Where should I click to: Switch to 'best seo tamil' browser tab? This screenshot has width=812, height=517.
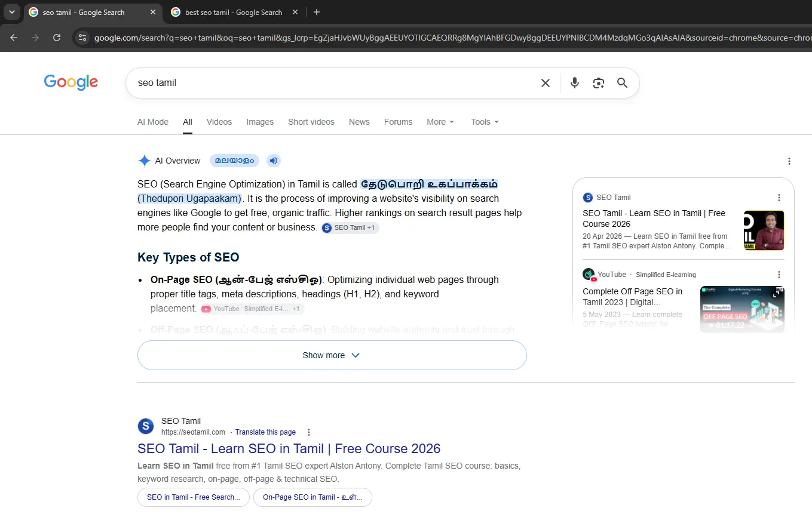[234, 12]
